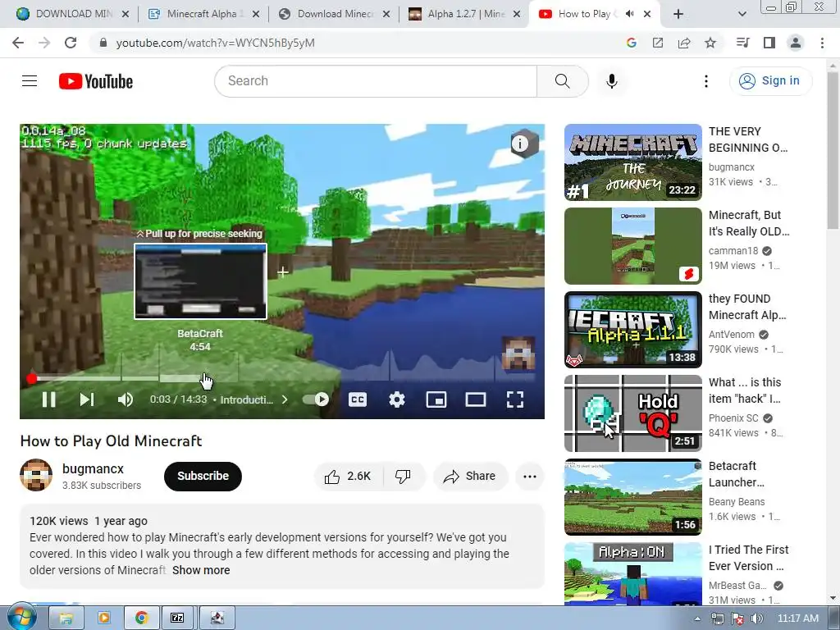Open the video info card icon
The width and height of the screenshot is (840, 630).
520,143
